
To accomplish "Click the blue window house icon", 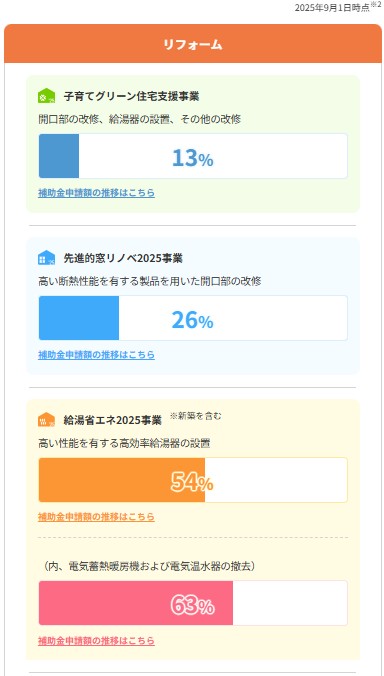I will coord(47,258).
